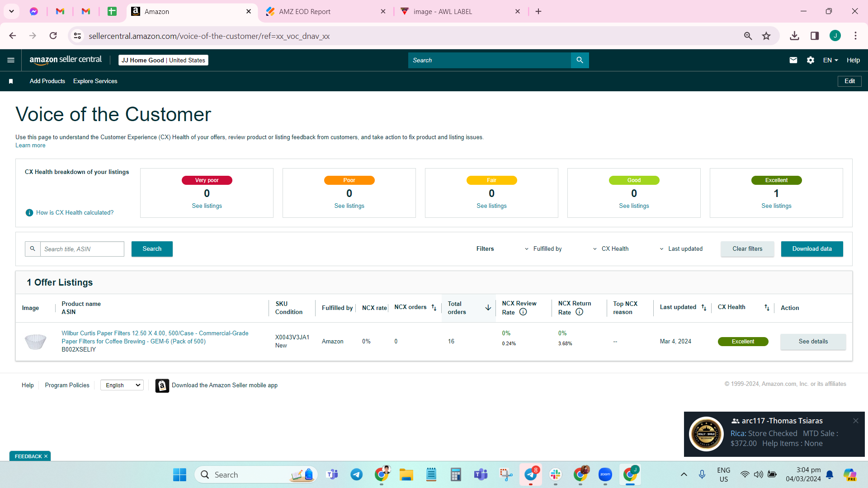Open the Fulfilled by filter dropdown
Viewport: 868px width, 488px height.
543,249
